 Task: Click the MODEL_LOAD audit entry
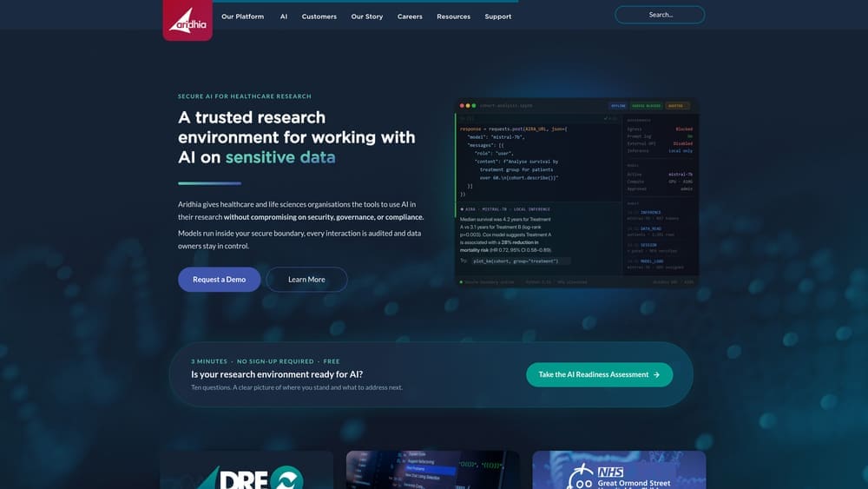(x=652, y=261)
